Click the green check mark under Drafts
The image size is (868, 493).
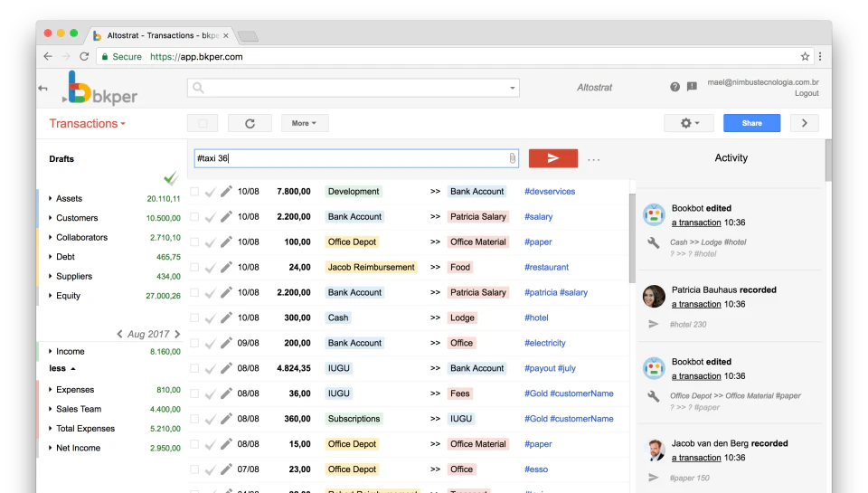[x=171, y=178]
